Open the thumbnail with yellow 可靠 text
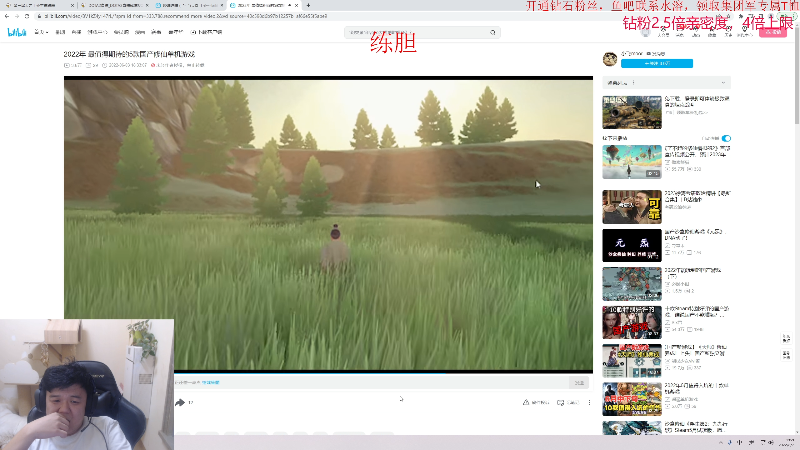Screen dimensions: 800x450 [632, 207]
